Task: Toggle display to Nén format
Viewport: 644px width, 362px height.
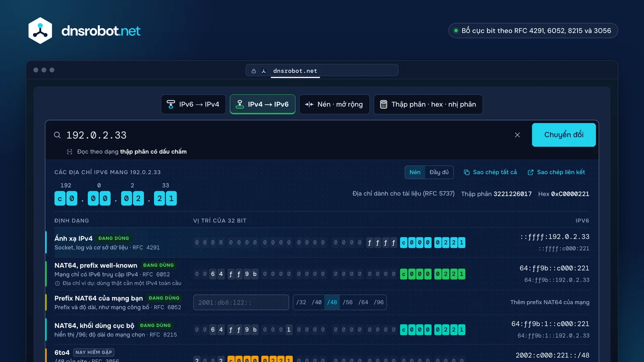Action: pos(415,172)
